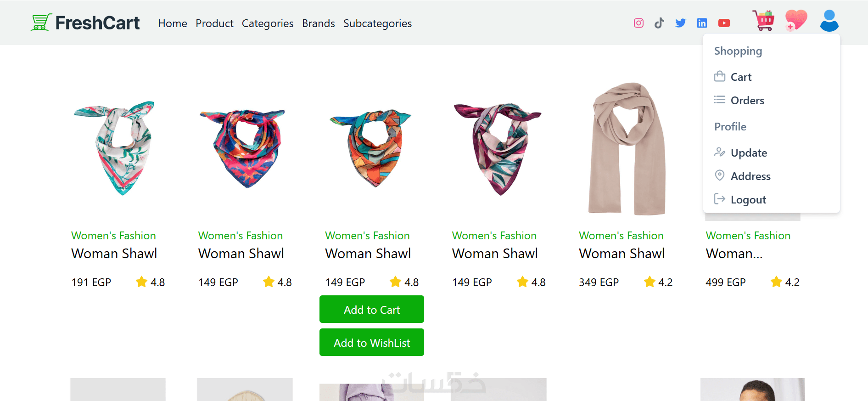Image resolution: width=868 pixels, height=401 pixels.
Task: Click the FreshCart logo
Action: [86, 23]
